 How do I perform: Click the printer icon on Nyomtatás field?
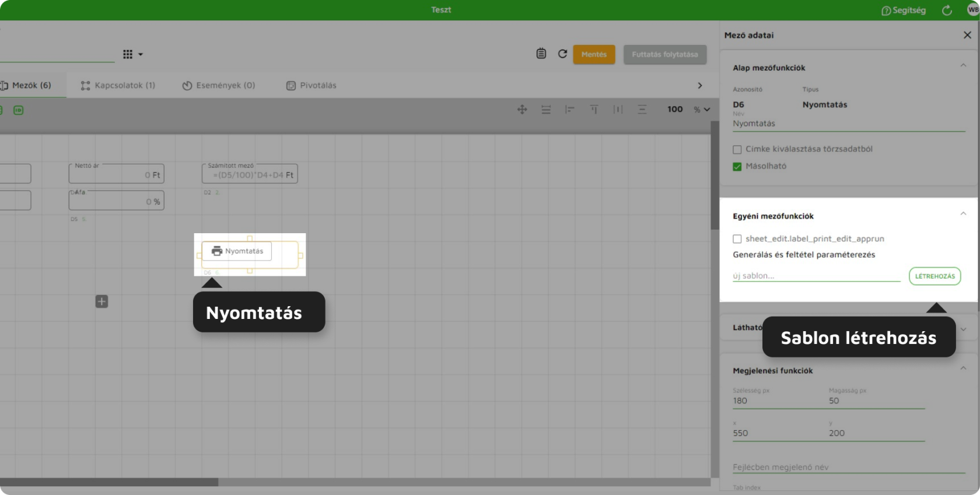pyautogui.click(x=217, y=251)
